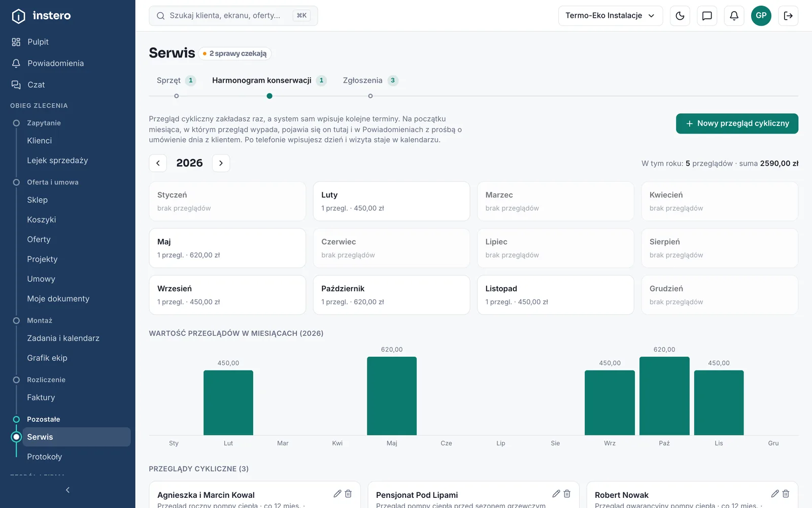812x508 pixels.
Task: Collapse the sidebar with the chevron
Action: coord(67,490)
